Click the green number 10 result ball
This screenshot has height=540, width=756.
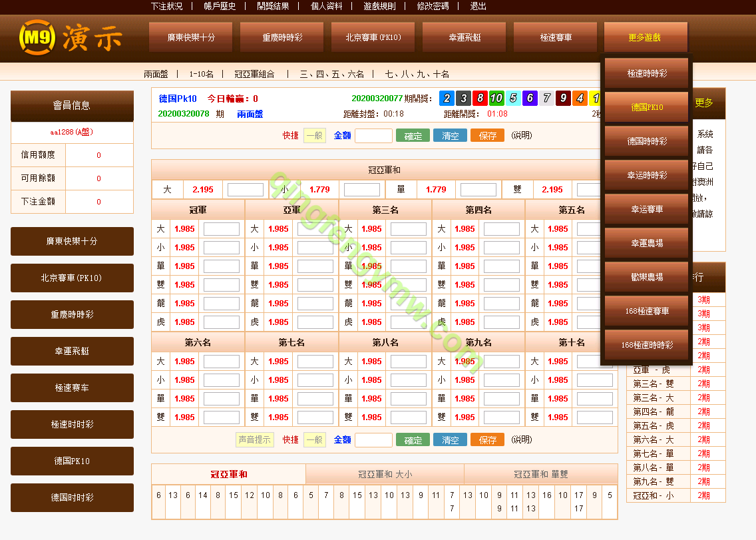coord(496,99)
